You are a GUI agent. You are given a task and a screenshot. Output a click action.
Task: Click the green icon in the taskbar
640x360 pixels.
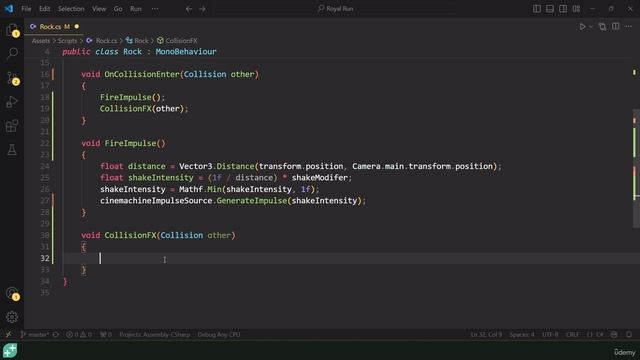[x=10, y=351]
